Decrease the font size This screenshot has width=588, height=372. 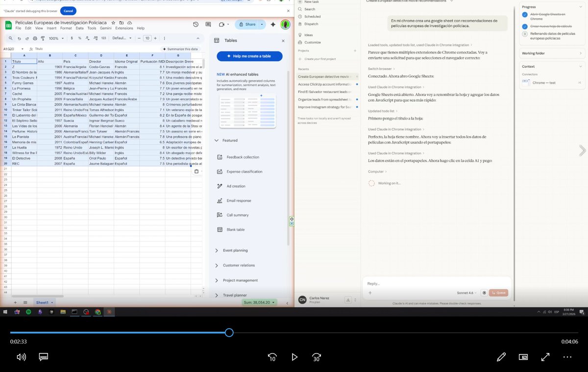(x=139, y=38)
